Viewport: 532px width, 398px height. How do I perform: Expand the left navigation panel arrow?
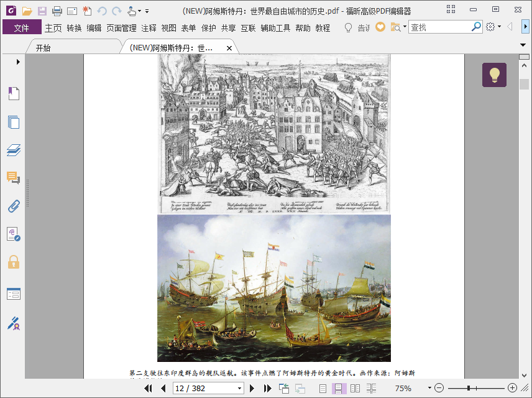point(18,62)
